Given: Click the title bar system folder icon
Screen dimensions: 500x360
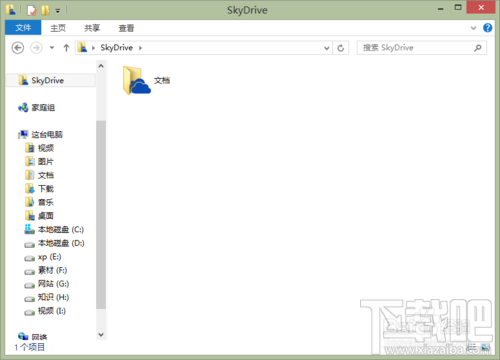Looking at the screenshot, I should coord(11,10).
